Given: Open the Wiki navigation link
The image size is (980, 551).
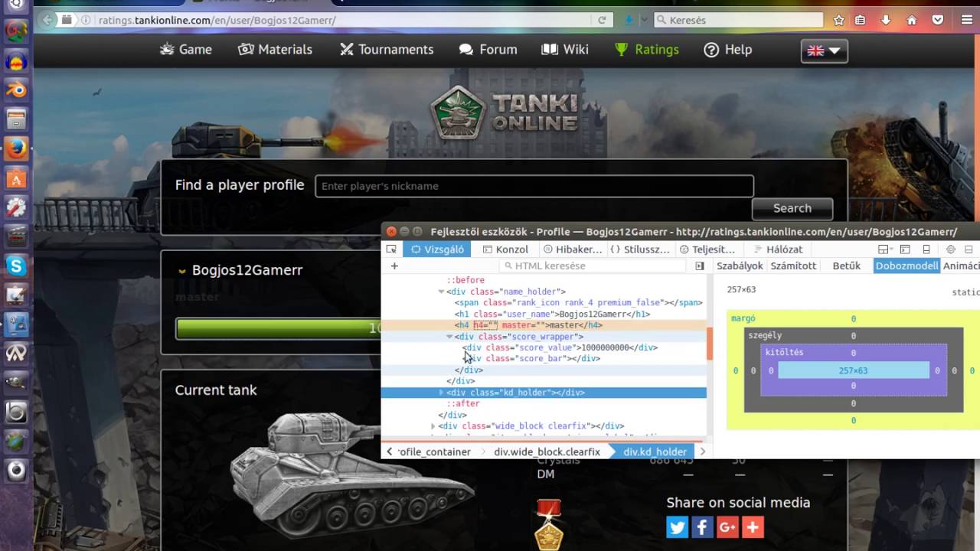Looking at the screenshot, I should [x=565, y=49].
